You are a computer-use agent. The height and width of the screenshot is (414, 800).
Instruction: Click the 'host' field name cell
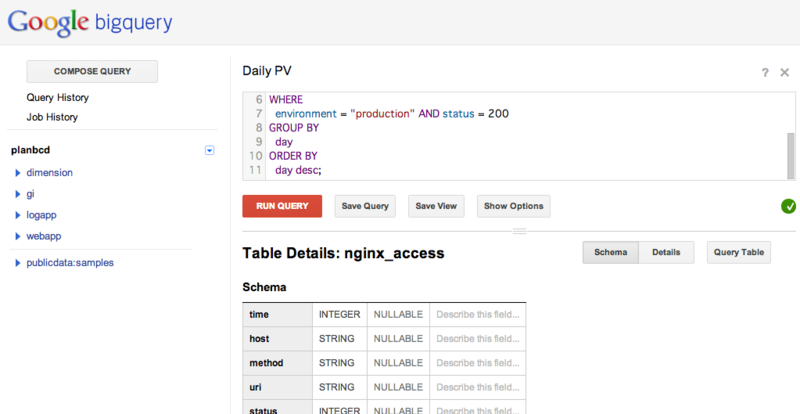(x=278, y=338)
